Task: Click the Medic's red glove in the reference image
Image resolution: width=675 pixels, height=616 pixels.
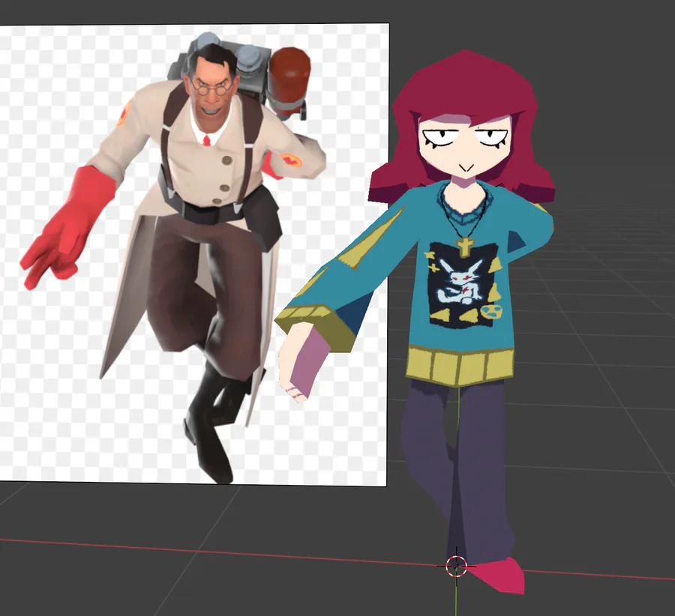Action: point(67,227)
